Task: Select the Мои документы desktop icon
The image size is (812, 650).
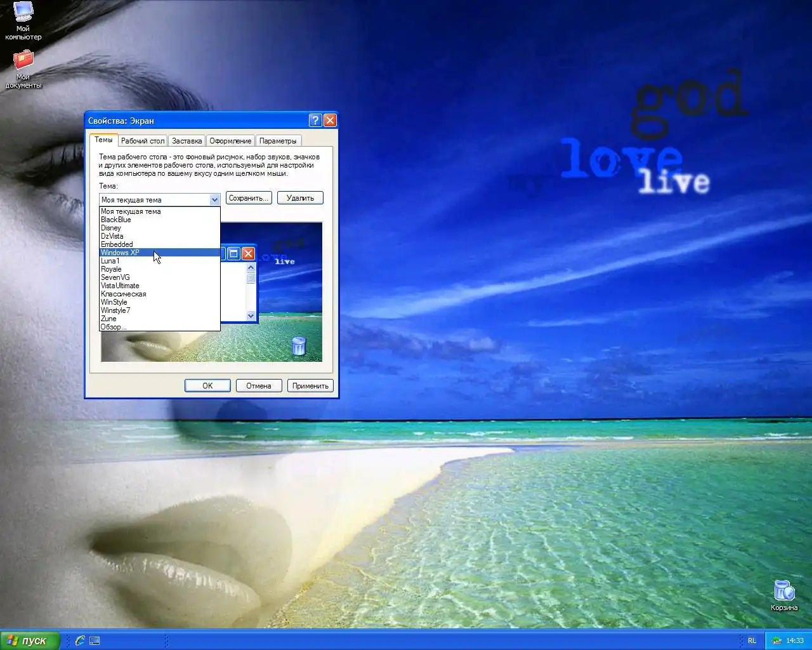Action: 23,69
